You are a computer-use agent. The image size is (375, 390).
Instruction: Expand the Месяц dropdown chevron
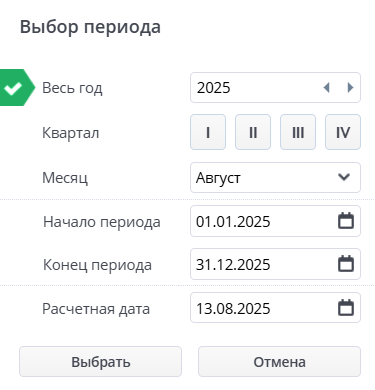344,177
